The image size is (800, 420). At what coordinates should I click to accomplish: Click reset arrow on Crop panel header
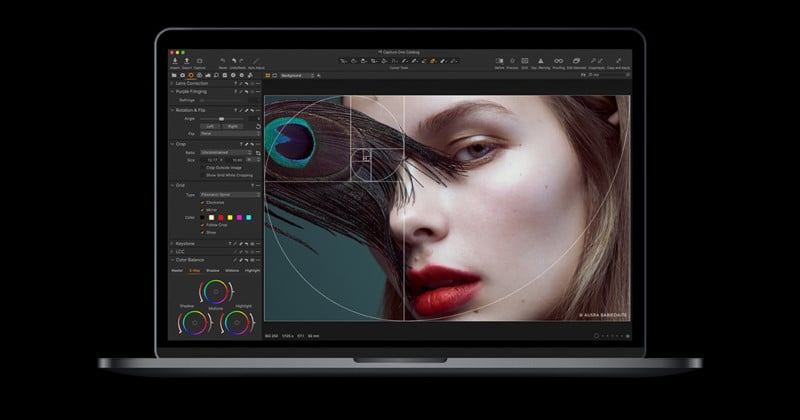252,144
